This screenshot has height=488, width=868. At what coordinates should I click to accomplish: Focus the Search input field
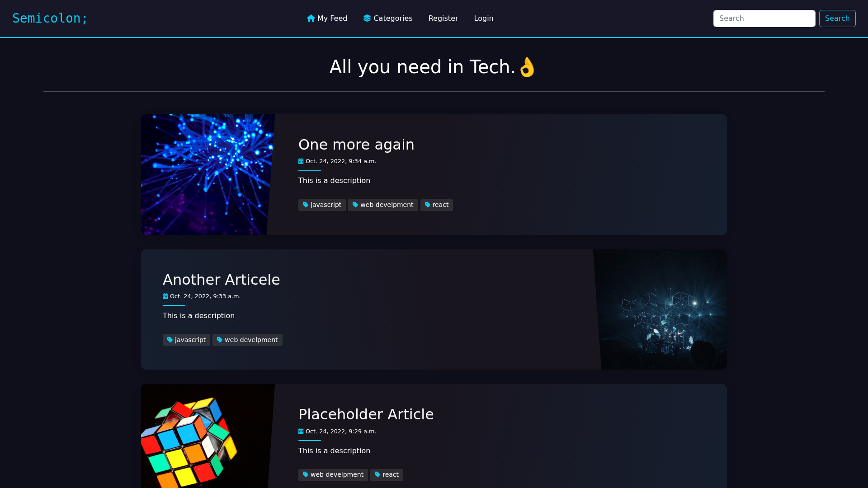tap(764, 19)
